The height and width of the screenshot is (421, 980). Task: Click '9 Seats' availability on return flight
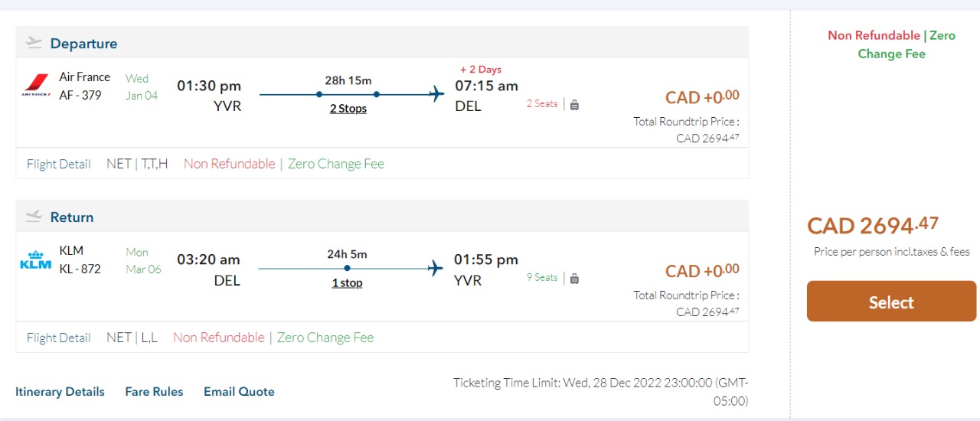click(542, 278)
